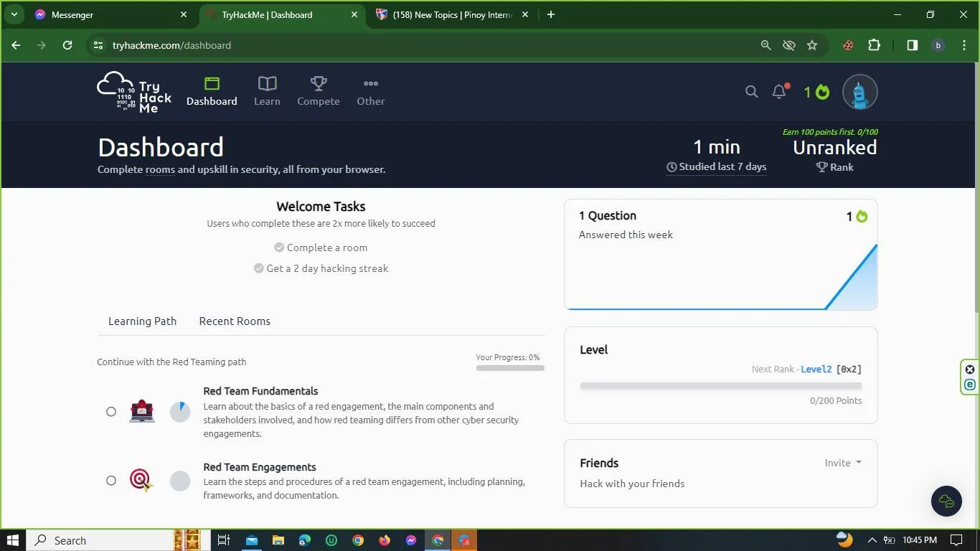Click the questions answered weekly chart
Viewport: 980px width, 551px height.
click(721, 277)
